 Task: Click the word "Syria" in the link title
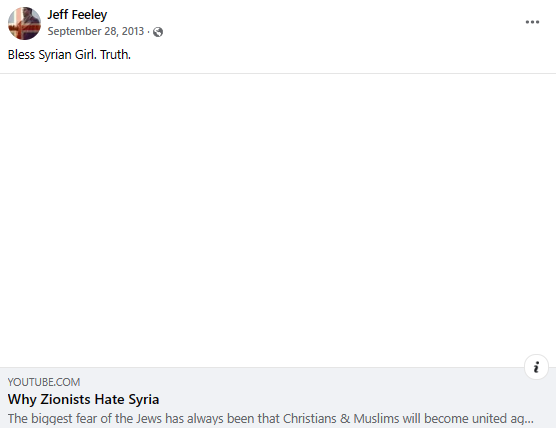point(144,399)
